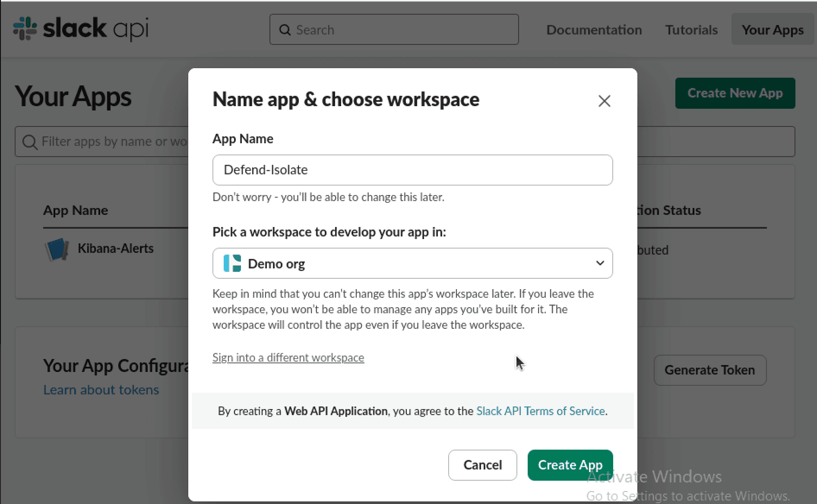Open the Learn about tokens link
The width and height of the screenshot is (817, 504).
(101, 390)
